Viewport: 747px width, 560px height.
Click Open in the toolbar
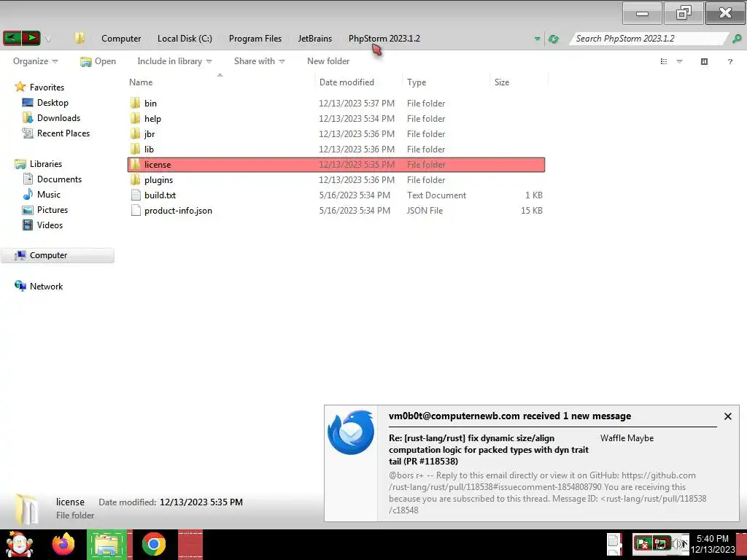coord(98,61)
